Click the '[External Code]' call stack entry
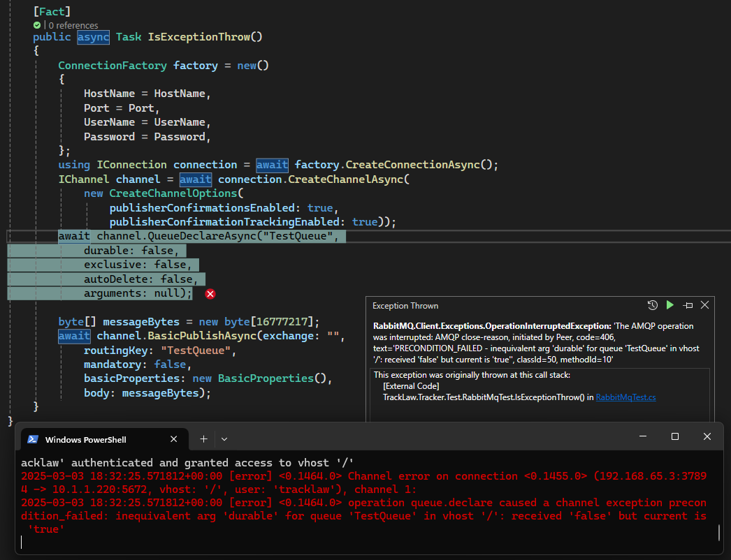 pyautogui.click(x=411, y=386)
